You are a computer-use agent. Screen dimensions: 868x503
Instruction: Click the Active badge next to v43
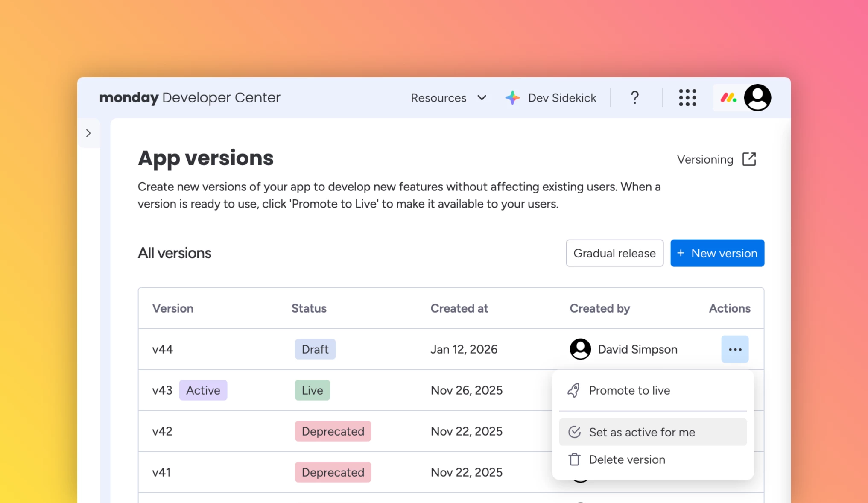(x=203, y=390)
